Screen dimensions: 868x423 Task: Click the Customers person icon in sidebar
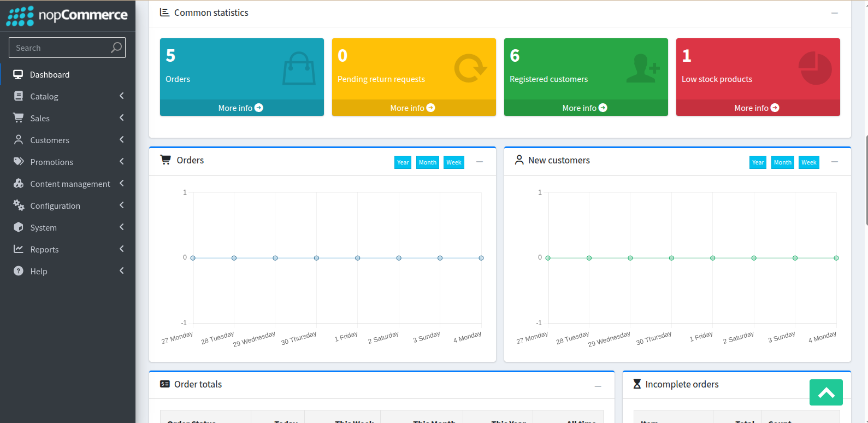19,139
